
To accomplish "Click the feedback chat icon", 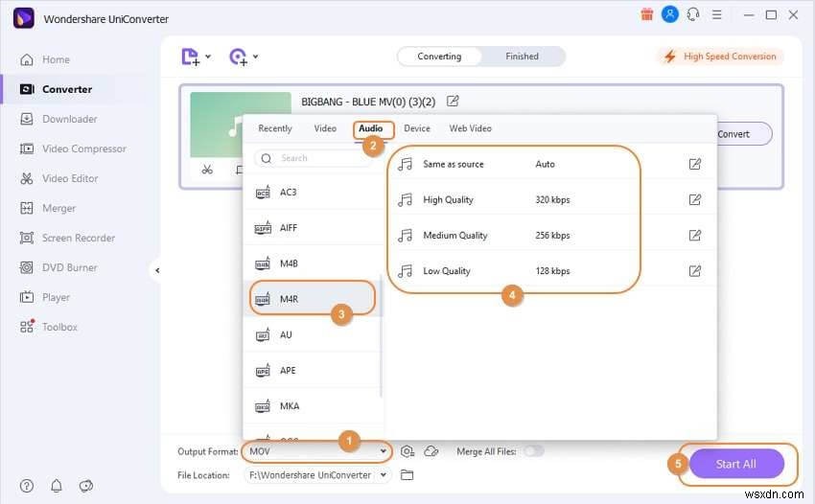I will tap(85, 486).
